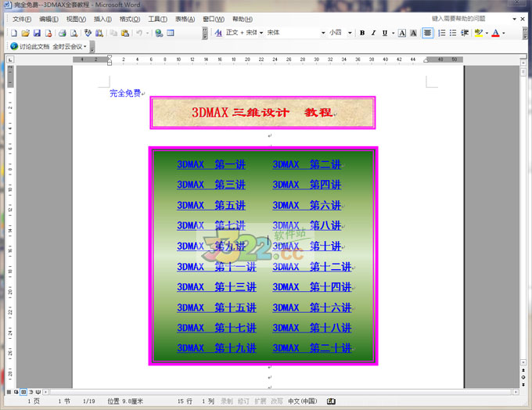Open the 3DMAX 第七讲 link
The image size is (532, 410).
[x=211, y=225]
